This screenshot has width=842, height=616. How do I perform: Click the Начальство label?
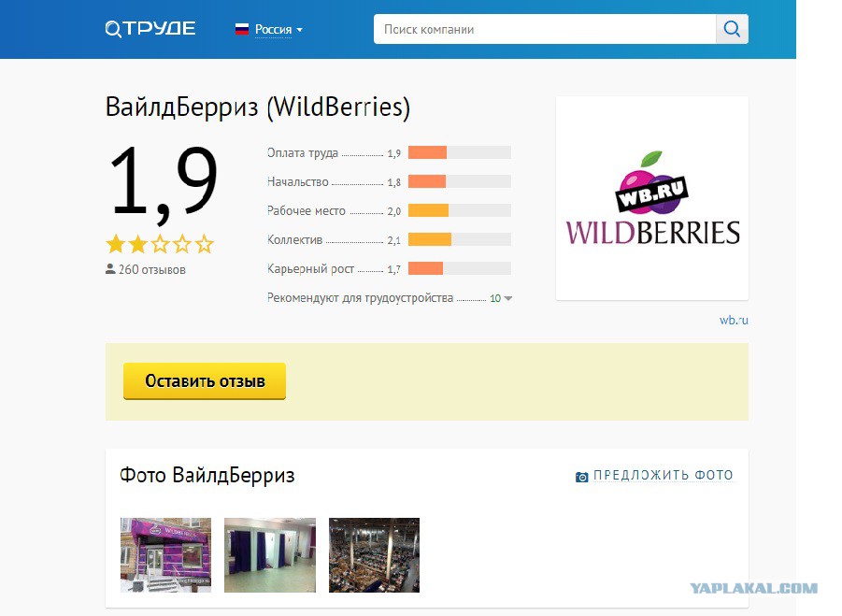(298, 182)
